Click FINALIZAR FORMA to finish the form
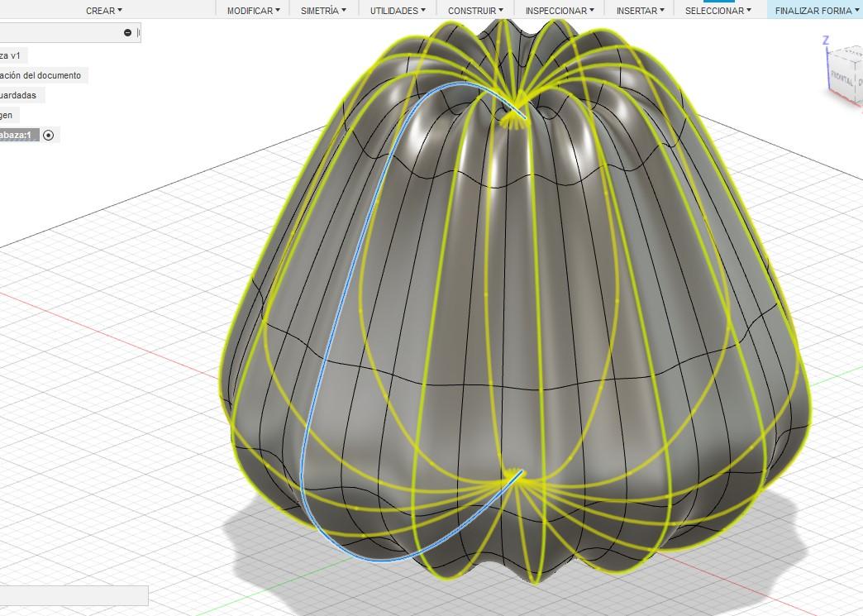Image resolution: width=863 pixels, height=616 pixels. (x=815, y=11)
